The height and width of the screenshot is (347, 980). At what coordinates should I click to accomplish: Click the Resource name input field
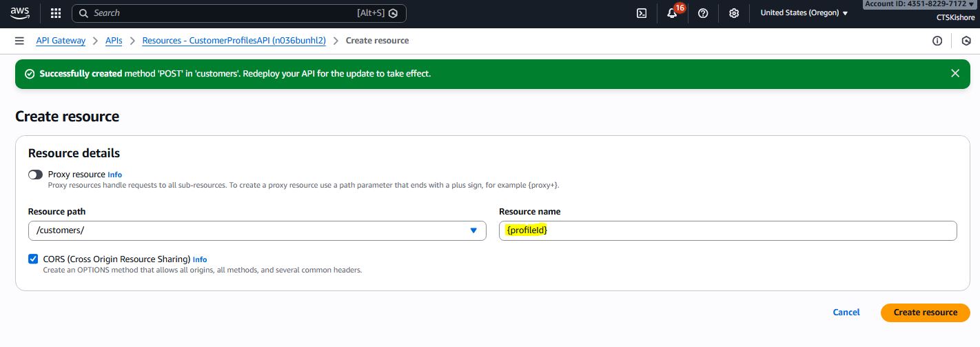[727, 230]
